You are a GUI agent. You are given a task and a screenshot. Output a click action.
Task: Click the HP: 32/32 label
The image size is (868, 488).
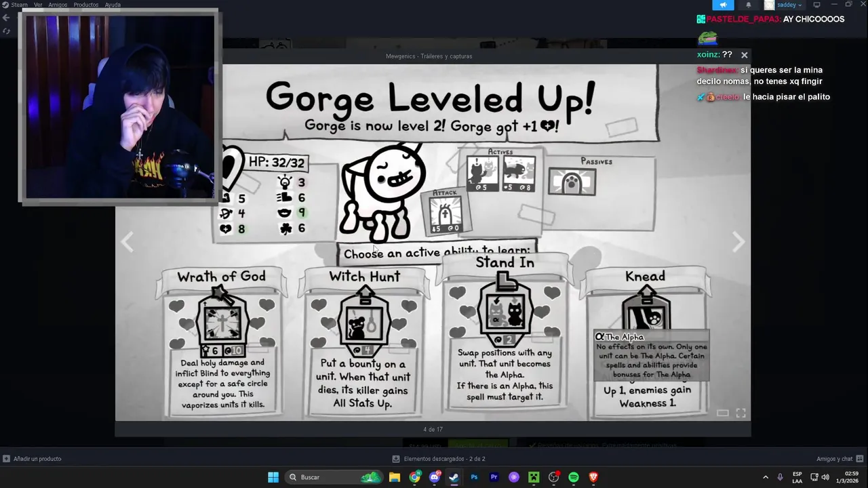point(276,163)
